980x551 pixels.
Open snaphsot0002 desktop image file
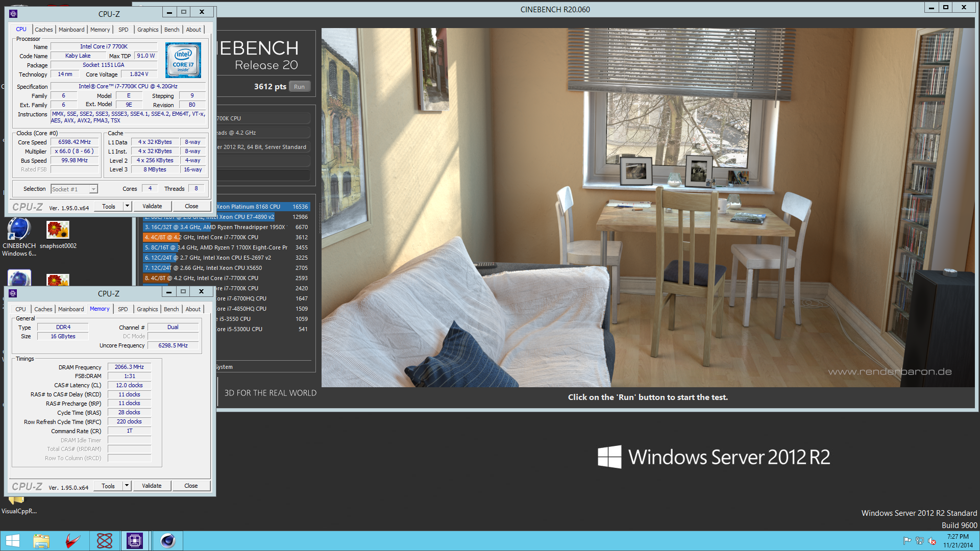[x=58, y=235]
